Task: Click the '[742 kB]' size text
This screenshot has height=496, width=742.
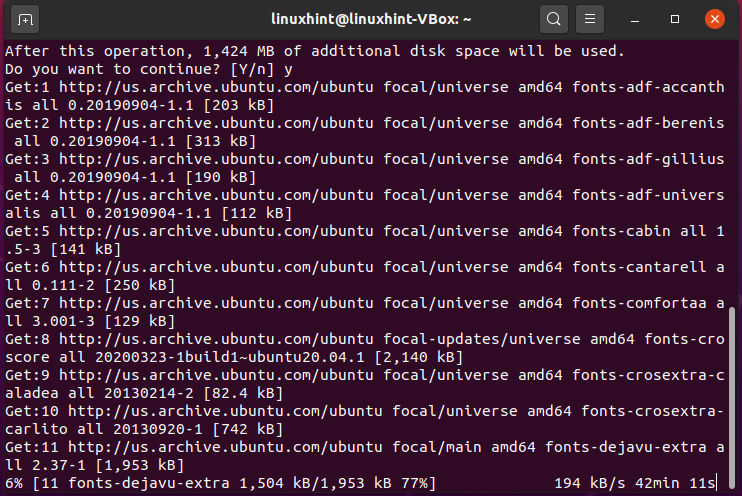Action: point(247,429)
